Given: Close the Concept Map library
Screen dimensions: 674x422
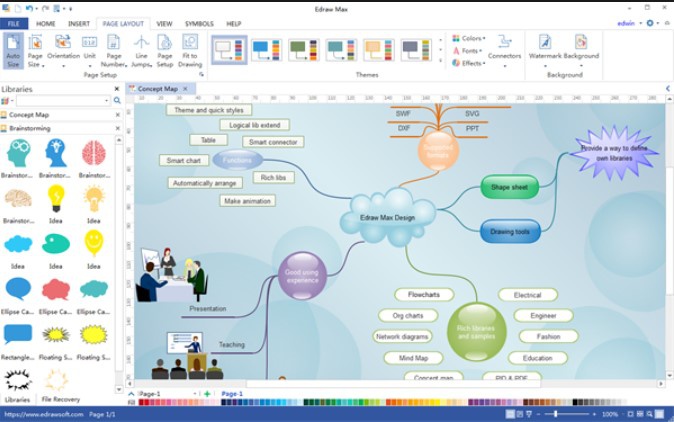Looking at the screenshot, I should point(118,115).
